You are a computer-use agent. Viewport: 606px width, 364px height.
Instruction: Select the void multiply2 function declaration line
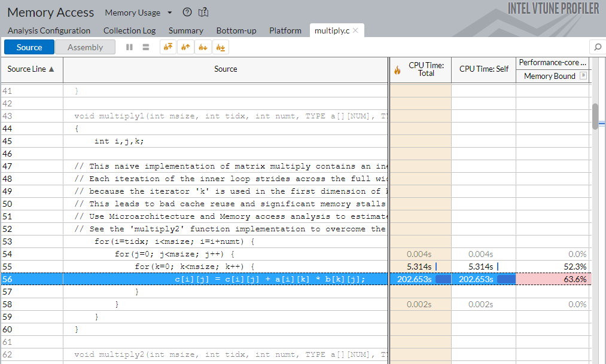(231, 355)
